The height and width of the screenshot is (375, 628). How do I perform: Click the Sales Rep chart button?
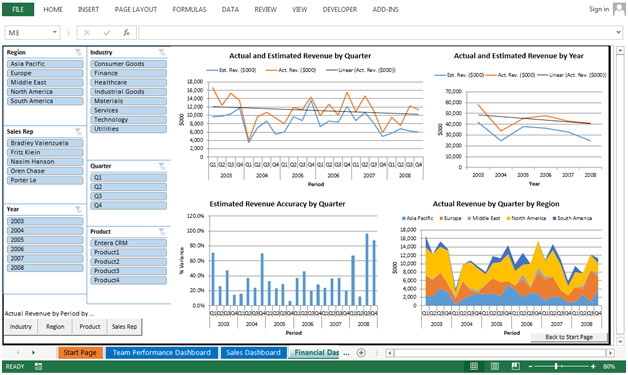click(x=125, y=327)
